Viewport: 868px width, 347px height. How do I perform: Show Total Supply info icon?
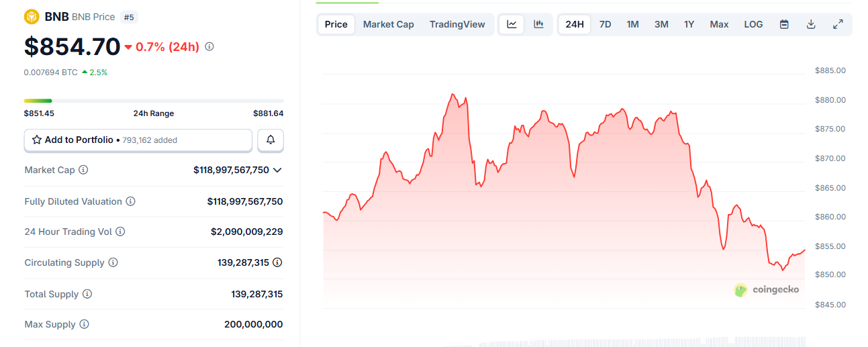point(87,294)
